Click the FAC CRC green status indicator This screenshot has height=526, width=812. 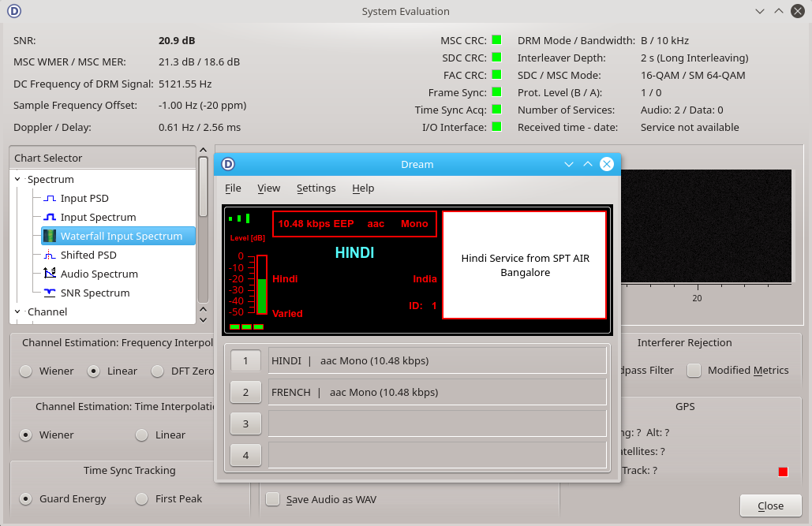[496, 75]
